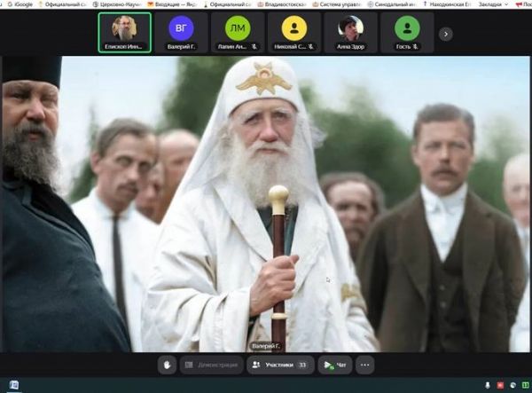This screenshot has height=393, width=532.
Task: Click the Валерий Г. name label on video
Action: 266,345
